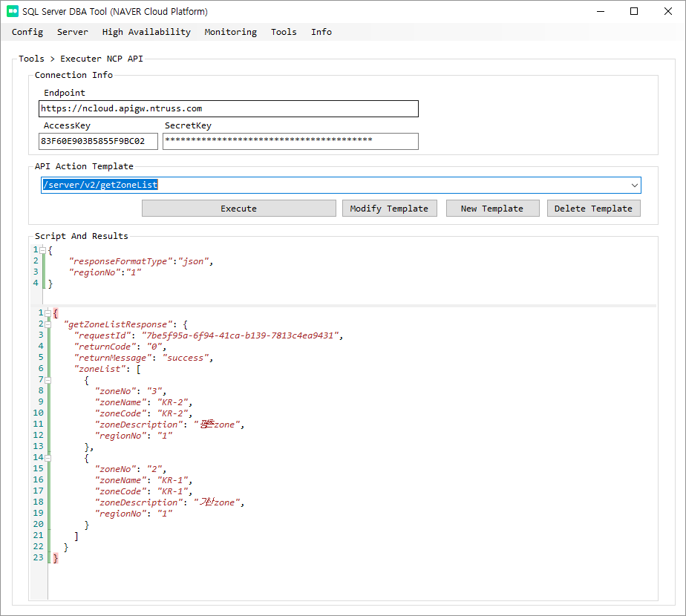Select the /server/v2/getZoneList combo box text
The image size is (686, 616).
pos(100,185)
